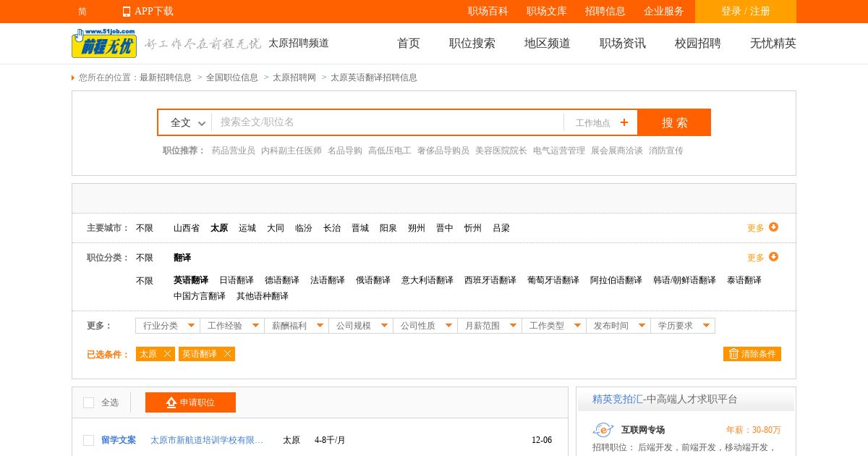Open 地区频道 navigation item
The width and height of the screenshot is (868, 456).
coord(548,43)
